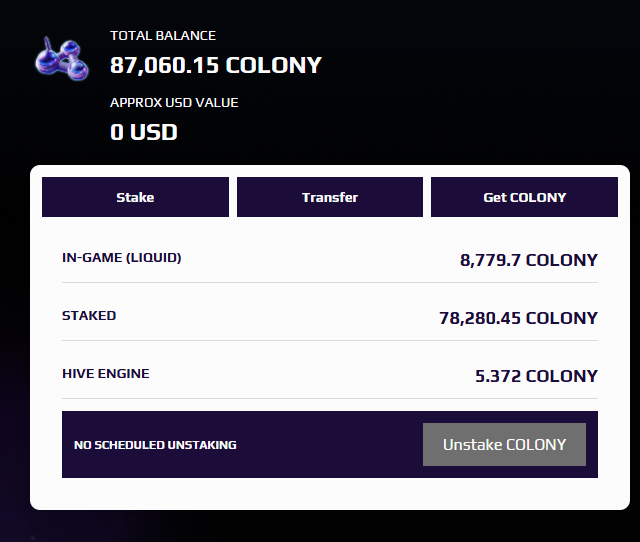
Task: Select the Get COLONY button
Action: coord(524,197)
